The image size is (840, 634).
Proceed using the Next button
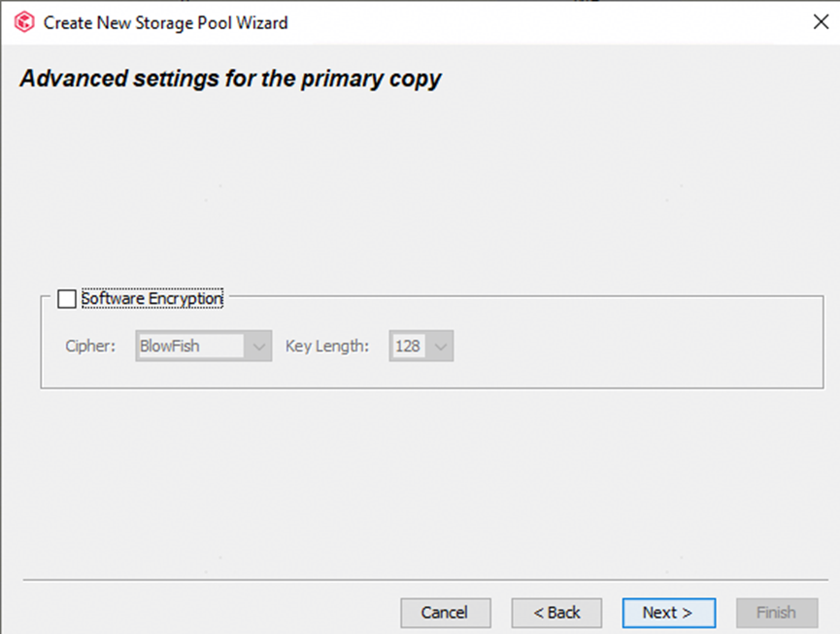668,613
